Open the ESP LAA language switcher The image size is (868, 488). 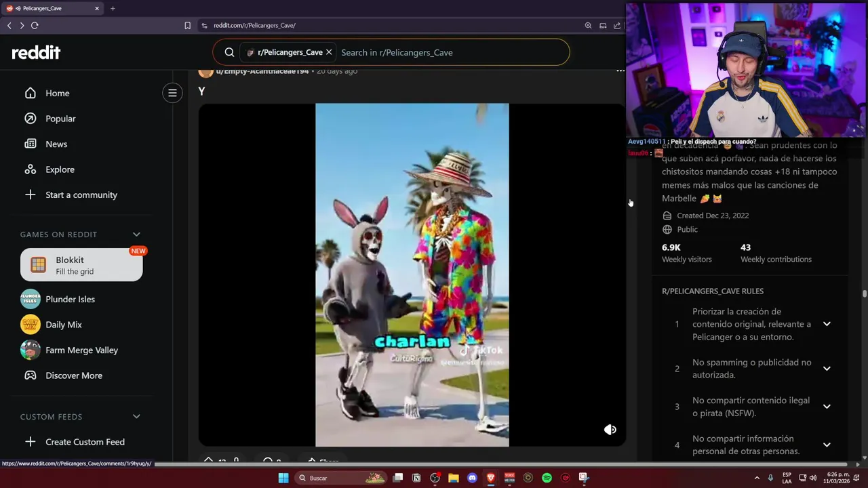point(787,478)
